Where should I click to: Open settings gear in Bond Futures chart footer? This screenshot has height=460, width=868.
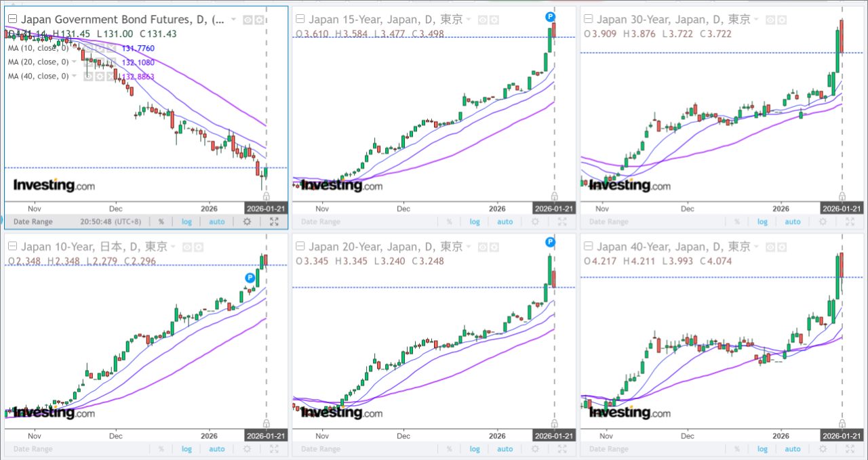247,222
